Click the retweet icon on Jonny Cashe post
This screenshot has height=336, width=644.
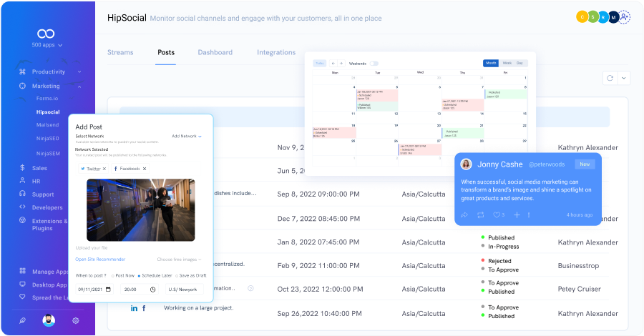pos(482,214)
